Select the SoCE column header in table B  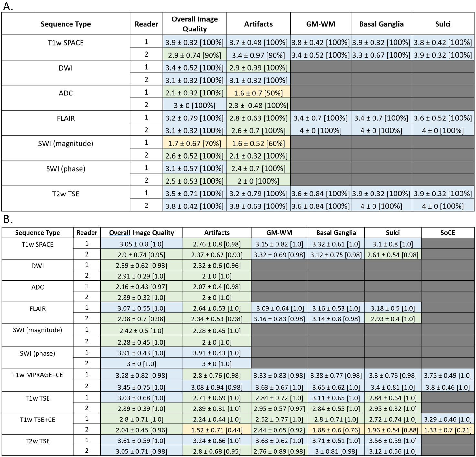448,233
